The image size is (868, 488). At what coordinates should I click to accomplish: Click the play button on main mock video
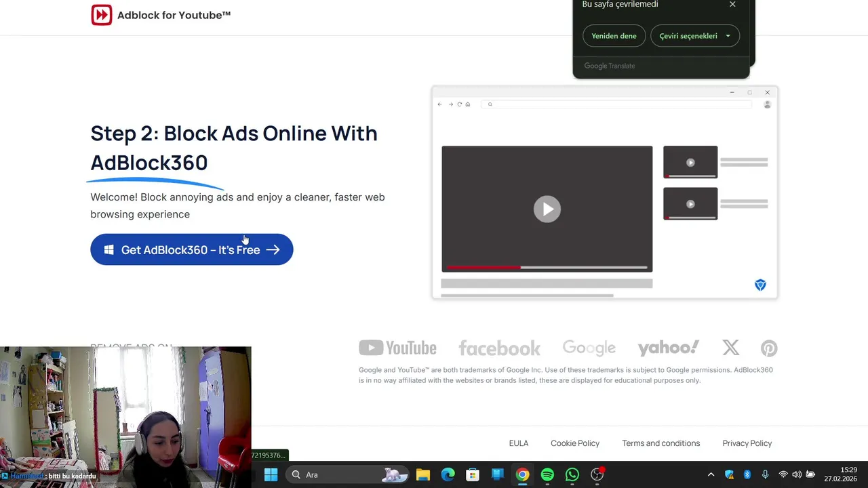(547, 209)
